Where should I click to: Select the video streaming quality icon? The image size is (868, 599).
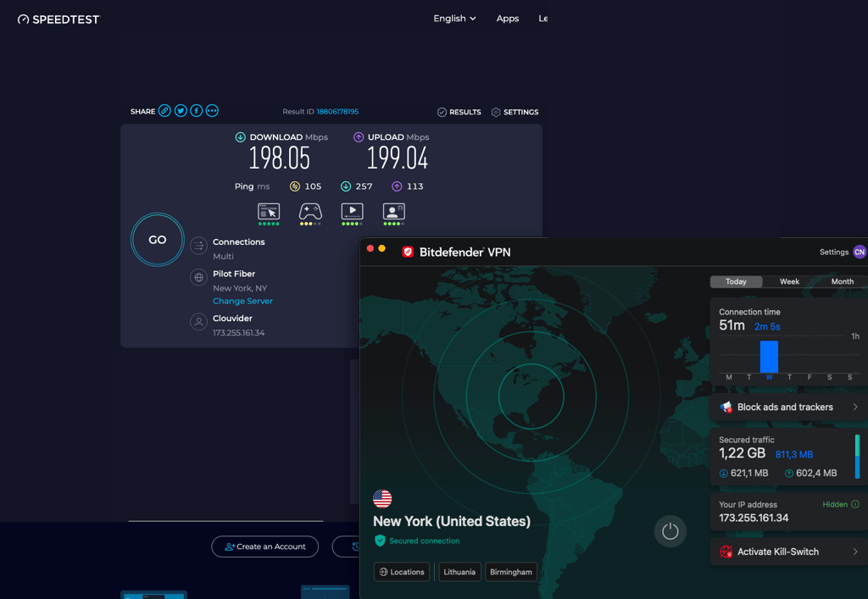click(352, 214)
